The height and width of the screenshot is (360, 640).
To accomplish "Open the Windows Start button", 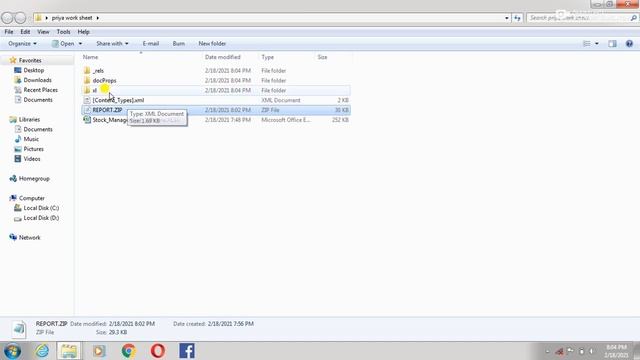I will coord(13,351).
